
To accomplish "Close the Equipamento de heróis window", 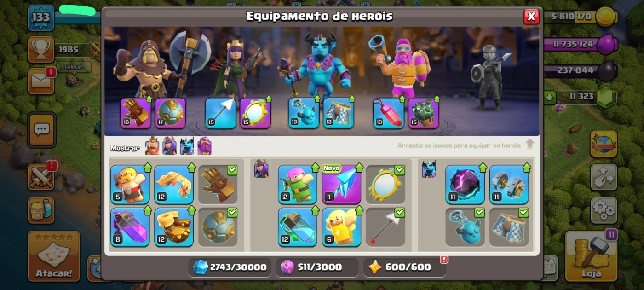I will pyautogui.click(x=531, y=17).
